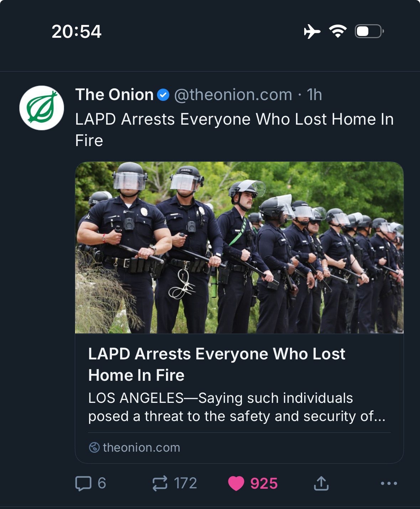Image resolution: width=420 pixels, height=509 pixels.
Task: Tap the Wi-Fi status icon
Action: pyautogui.click(x=338, y=31)
